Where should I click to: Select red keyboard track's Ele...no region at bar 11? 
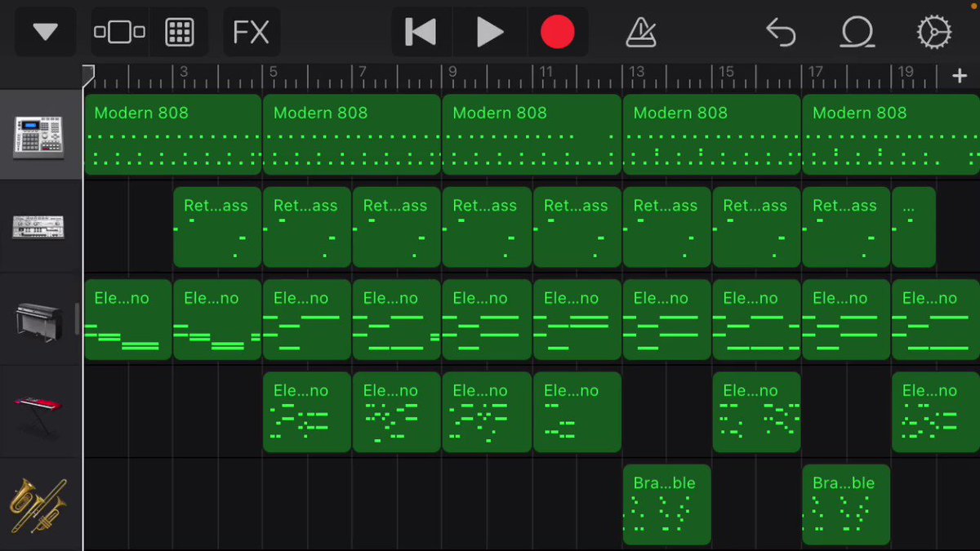pos(577,412)
